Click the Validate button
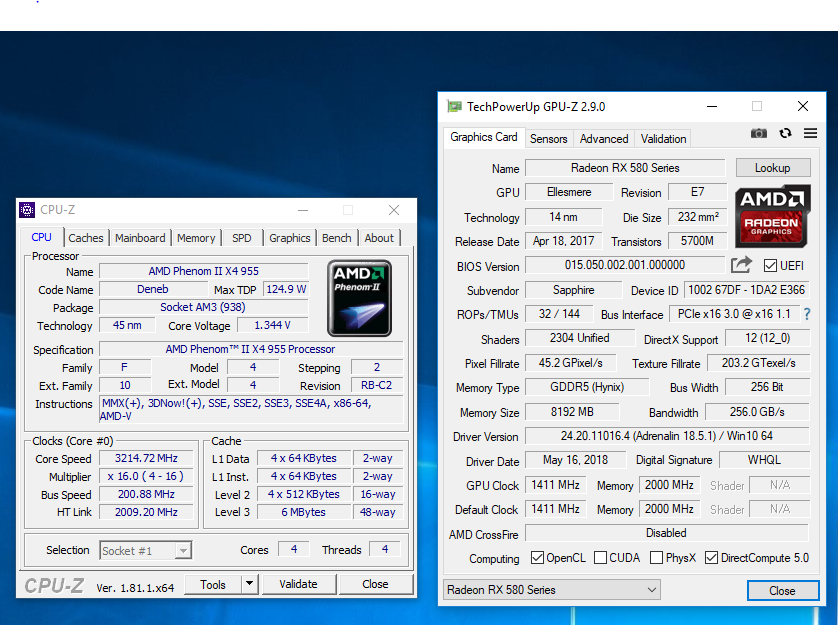The height and width of the screenshot is (625, 838). (298, 584)
